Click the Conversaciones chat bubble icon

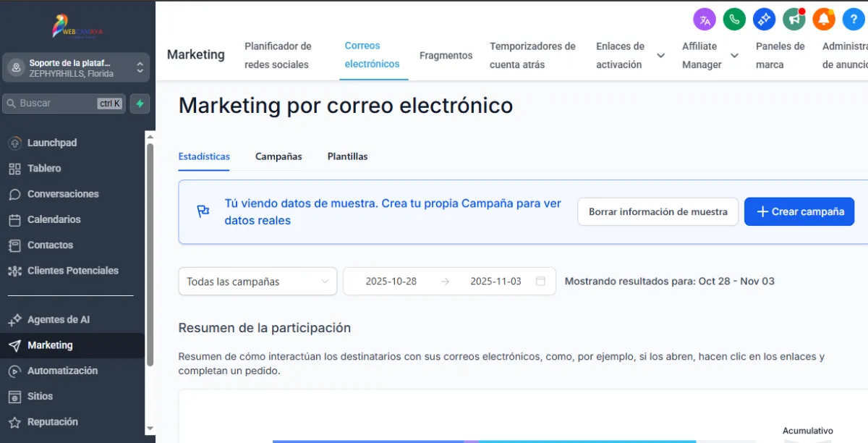(x=14, y=194)
